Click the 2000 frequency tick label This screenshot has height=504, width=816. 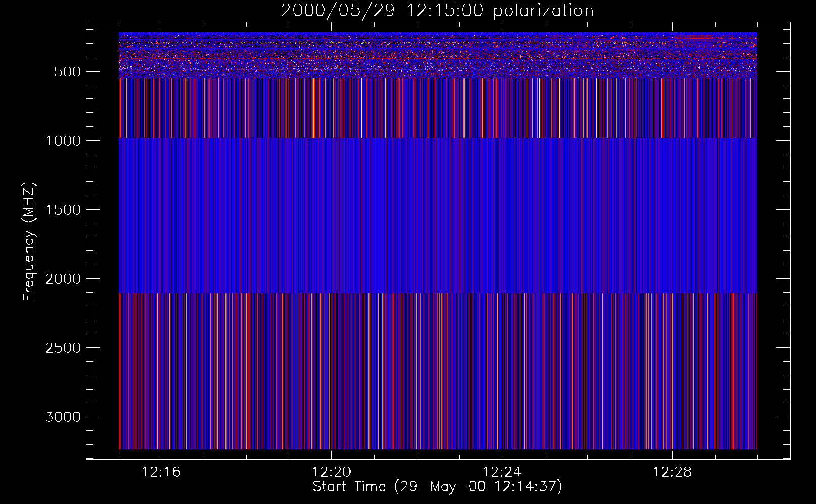(63, 279)
